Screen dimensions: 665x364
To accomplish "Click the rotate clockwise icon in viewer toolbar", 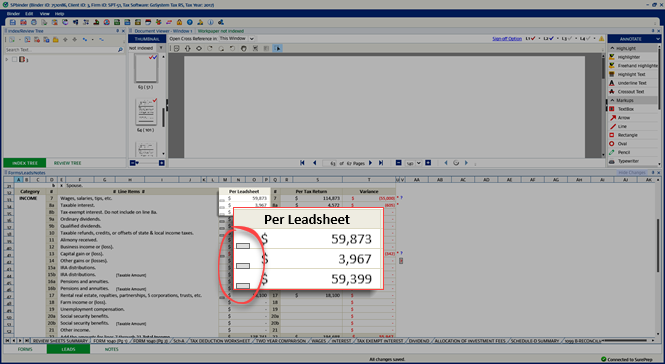I will [210, 48].
